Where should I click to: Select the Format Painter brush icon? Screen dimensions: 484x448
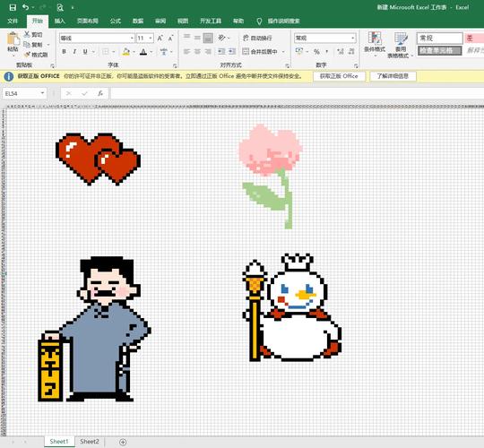click(27, 55)
